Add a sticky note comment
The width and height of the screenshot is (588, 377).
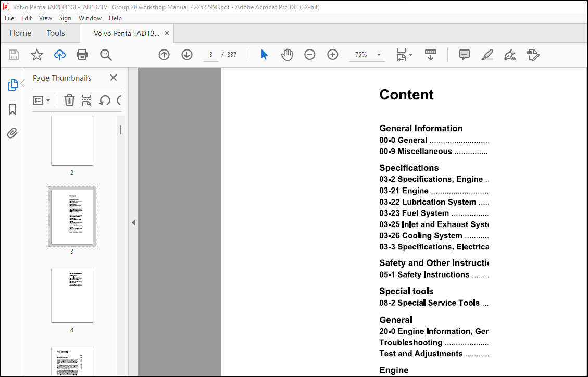[x=464, y=55]
